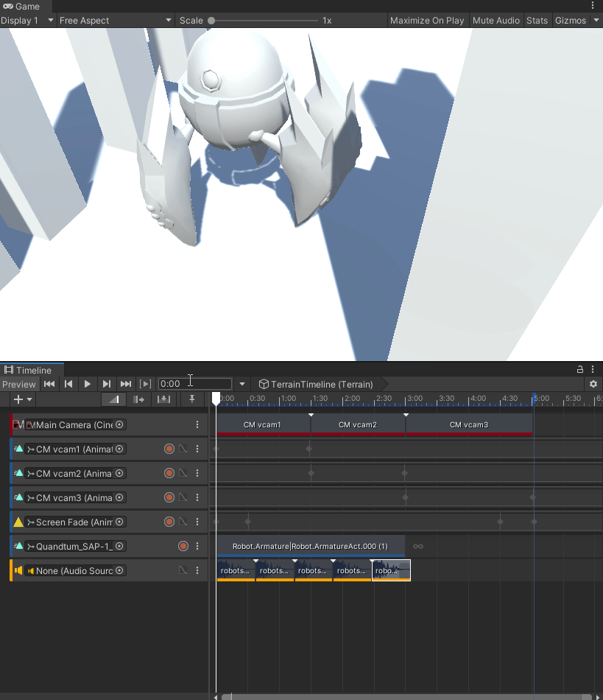Step to the next frame
Screen dimensions: 603x700
click(107, 384)
